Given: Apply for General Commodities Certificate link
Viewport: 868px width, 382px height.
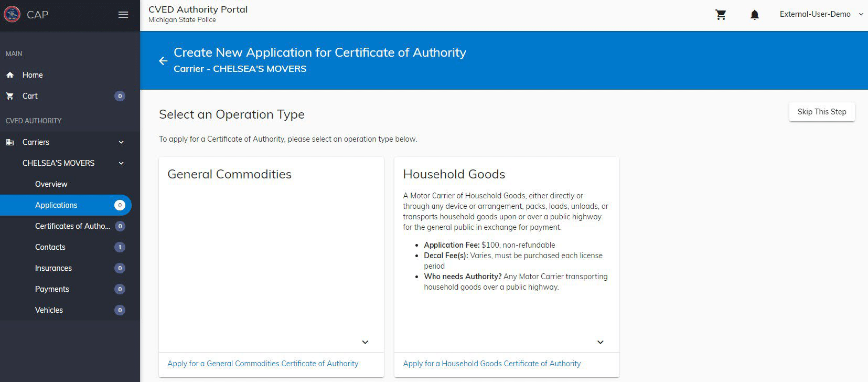Looking at the screenshot, I should 263,364.
